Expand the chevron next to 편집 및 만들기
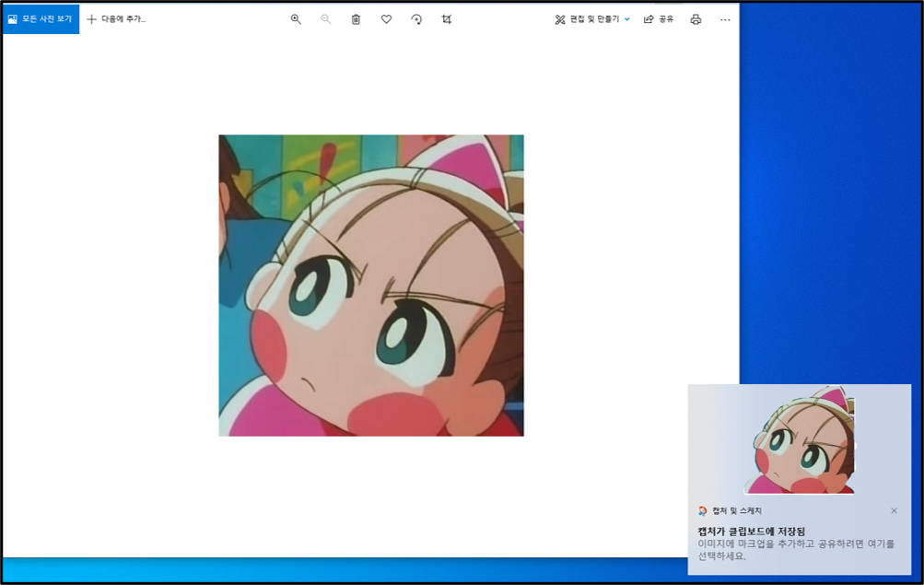 point(627,19)
